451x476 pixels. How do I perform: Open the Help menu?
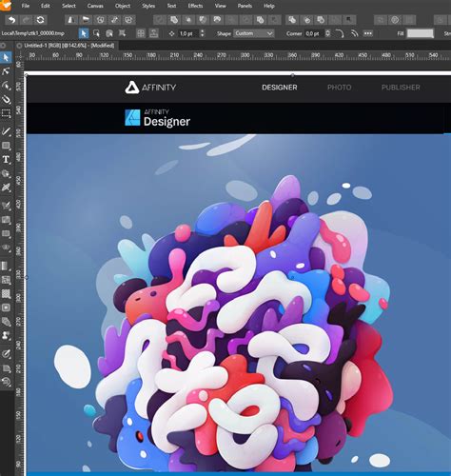[x=269, y=6]
